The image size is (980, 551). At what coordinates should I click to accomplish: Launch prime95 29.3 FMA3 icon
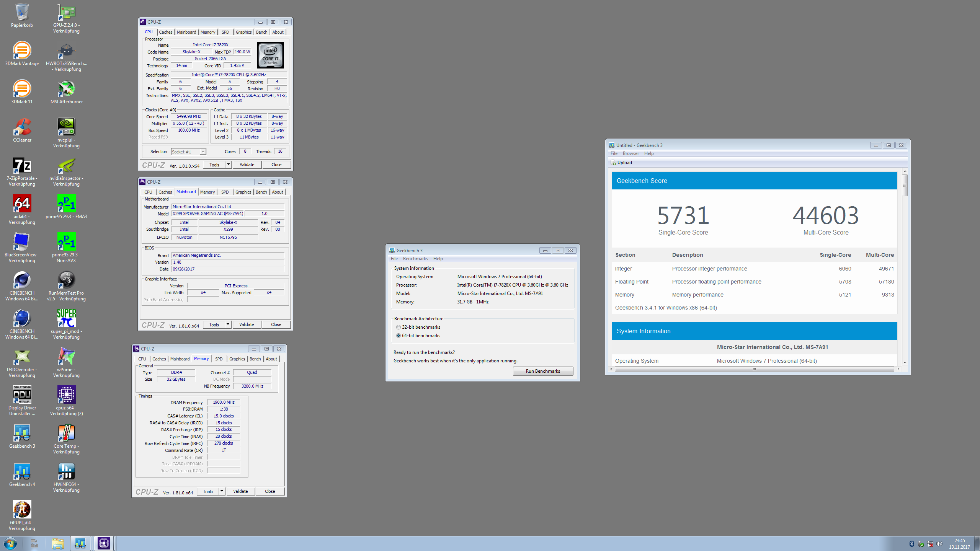(x=66, y=207)
